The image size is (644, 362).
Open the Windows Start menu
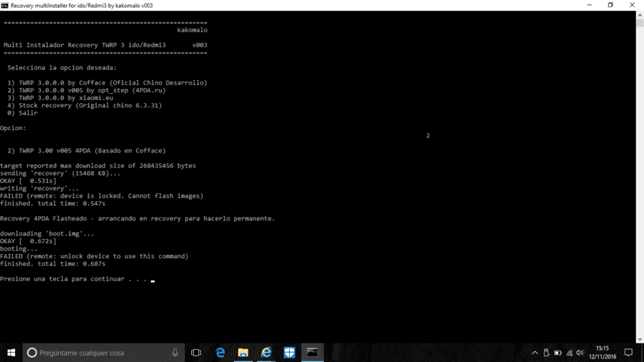tap(11, 353)
